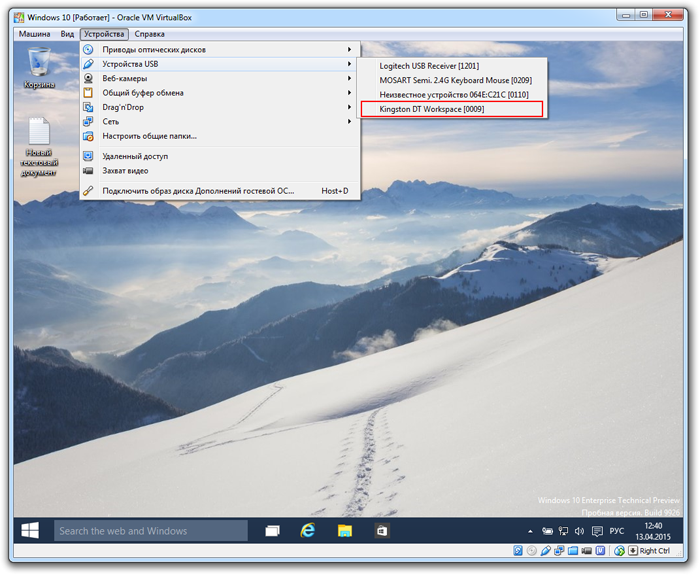
Task: Click the optical disc status bar icon
Action: coord(532,550)
